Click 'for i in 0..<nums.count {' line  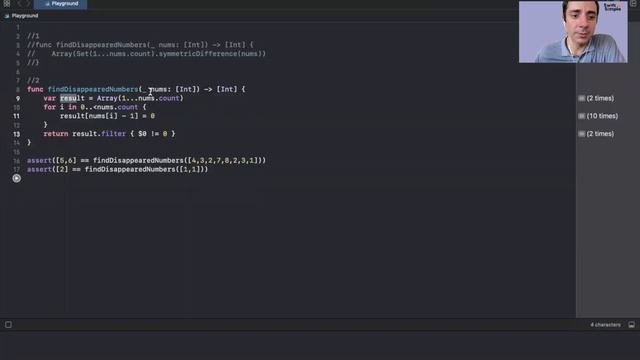pyautogui.click(x=95, y=107)
